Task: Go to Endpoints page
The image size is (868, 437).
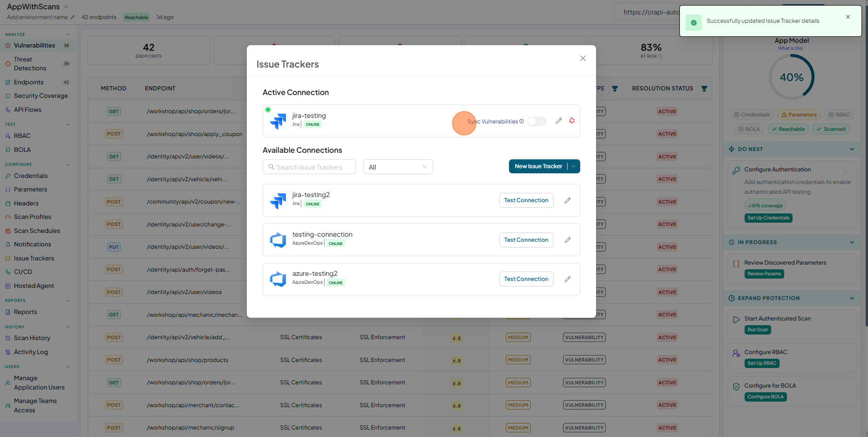Action: pyautogui.click(x=28, y=82)
